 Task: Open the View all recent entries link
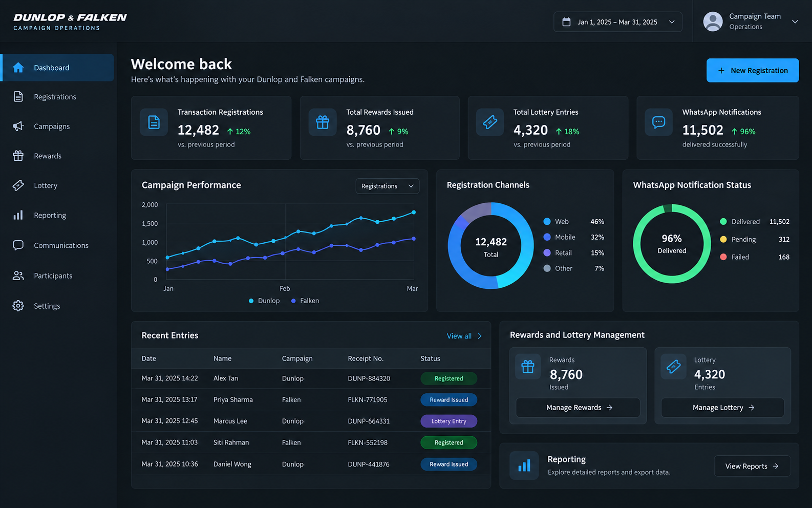click(464, 336)
